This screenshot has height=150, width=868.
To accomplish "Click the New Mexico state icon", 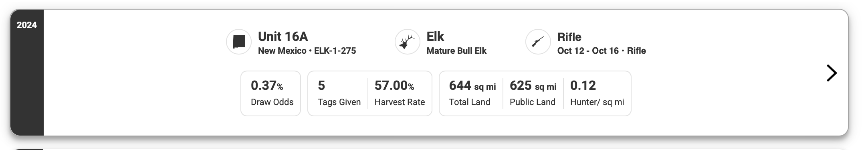I will point(239,42).
